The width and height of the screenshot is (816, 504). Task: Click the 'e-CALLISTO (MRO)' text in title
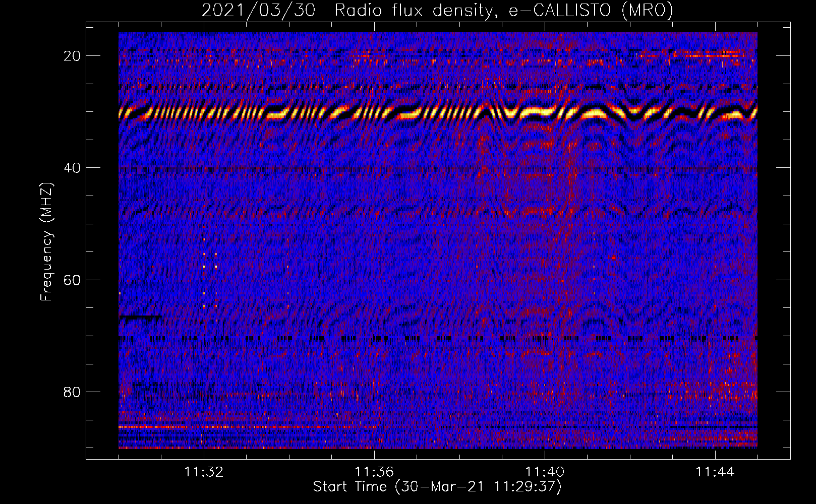pyautogui.click(x=591, y=11)
